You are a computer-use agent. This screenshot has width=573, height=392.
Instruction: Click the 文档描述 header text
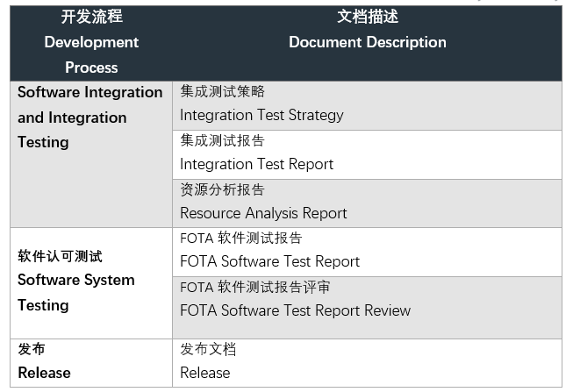[367, 17]
